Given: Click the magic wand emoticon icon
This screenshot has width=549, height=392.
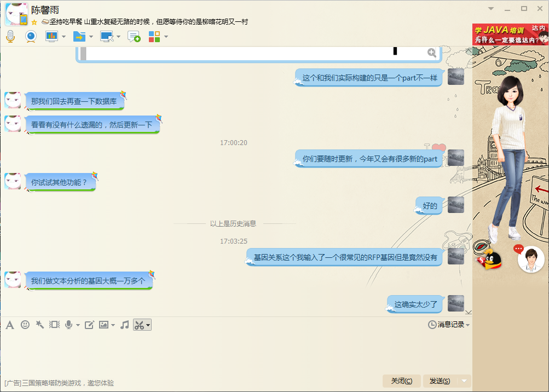Looking at the screenshot, I should 39,325.
